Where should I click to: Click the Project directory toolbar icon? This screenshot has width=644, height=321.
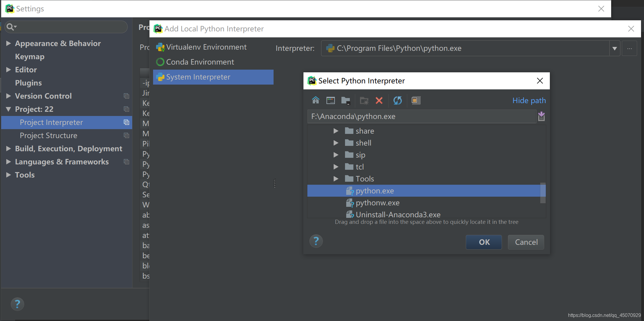click(346, 101)
